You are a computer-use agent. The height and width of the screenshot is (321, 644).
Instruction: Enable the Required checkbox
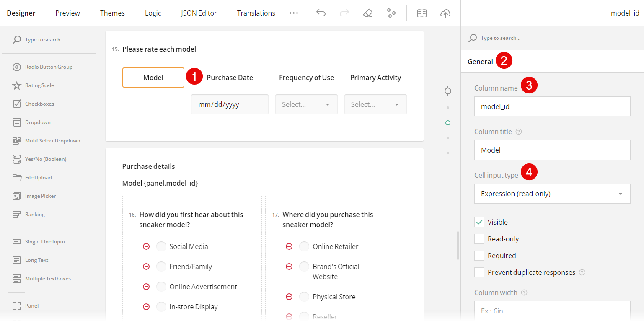479,256
